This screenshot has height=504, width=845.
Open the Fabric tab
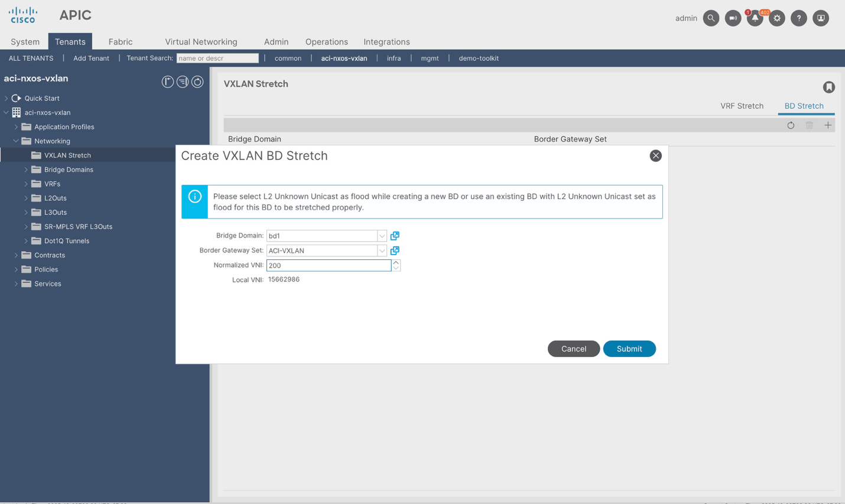pyautogui.click(x=121, y=42)
